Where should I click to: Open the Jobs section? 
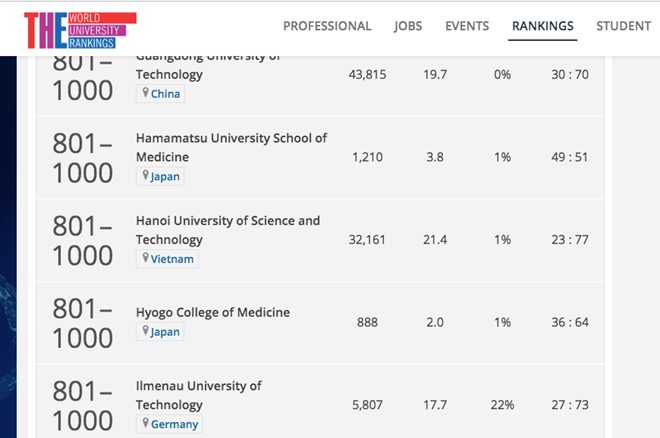(x=408, y=26)
